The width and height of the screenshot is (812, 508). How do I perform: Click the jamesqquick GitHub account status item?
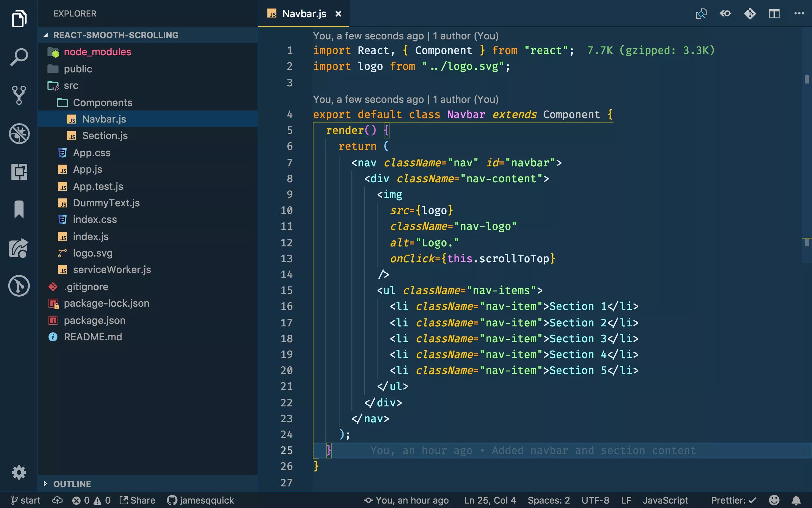click(x=200, y=500)
